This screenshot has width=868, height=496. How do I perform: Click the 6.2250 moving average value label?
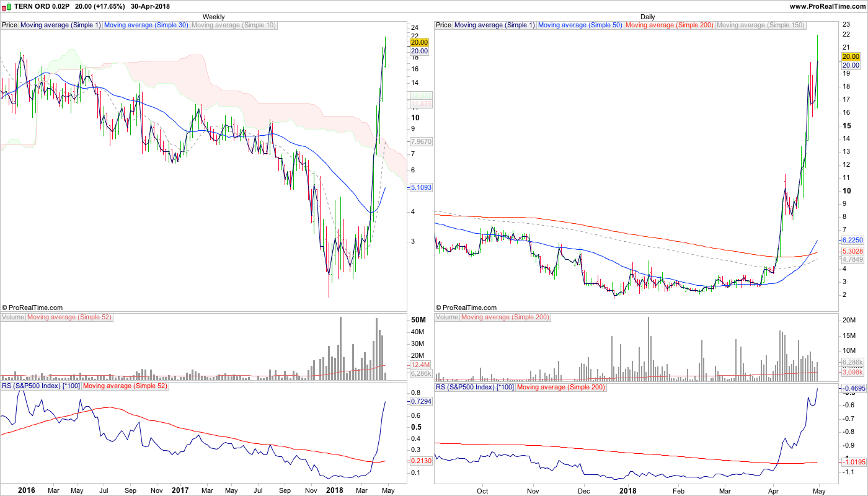click(851, 240)
